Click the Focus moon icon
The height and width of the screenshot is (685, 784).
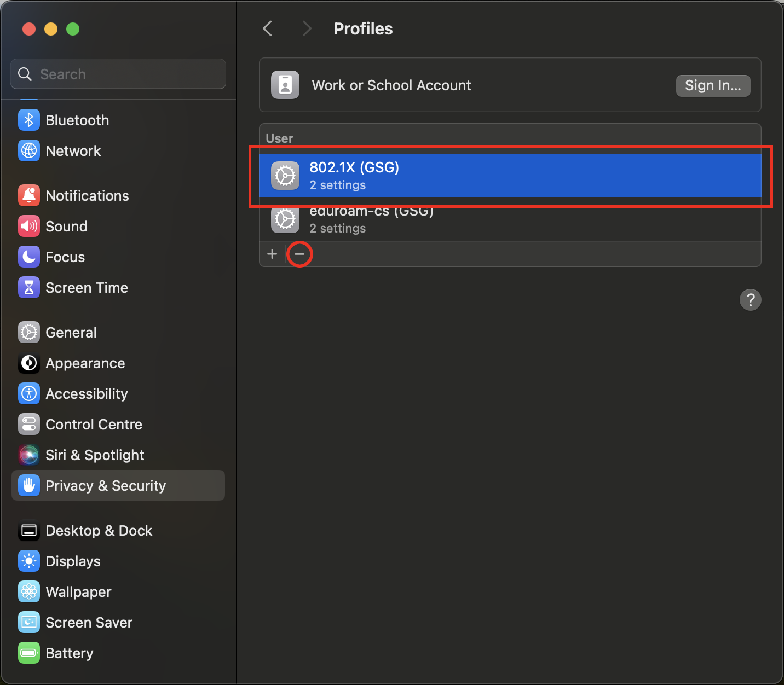tap(28, 257)
